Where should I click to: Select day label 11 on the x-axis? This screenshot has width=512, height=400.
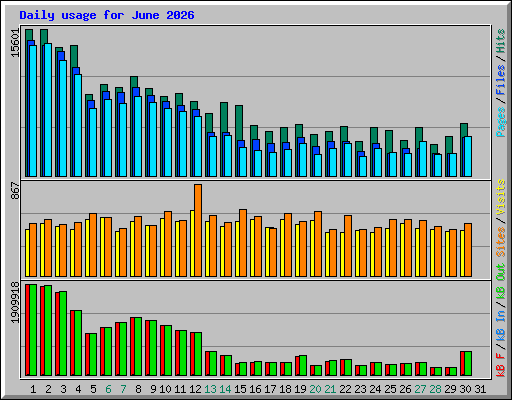coord(180,389)
